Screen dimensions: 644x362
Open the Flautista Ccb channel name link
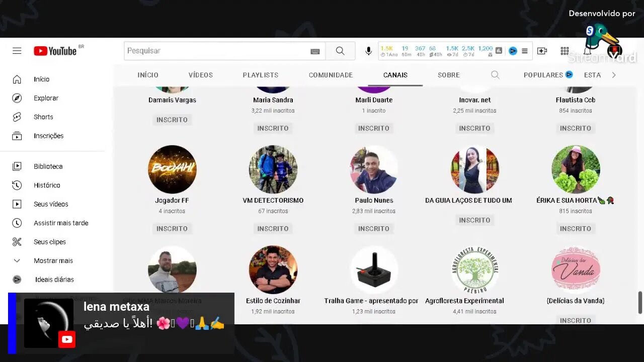(576, 100)
